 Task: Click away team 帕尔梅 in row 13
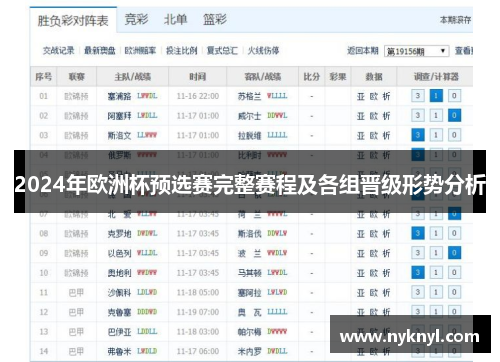pyautogui.click(x=249, y=332)
